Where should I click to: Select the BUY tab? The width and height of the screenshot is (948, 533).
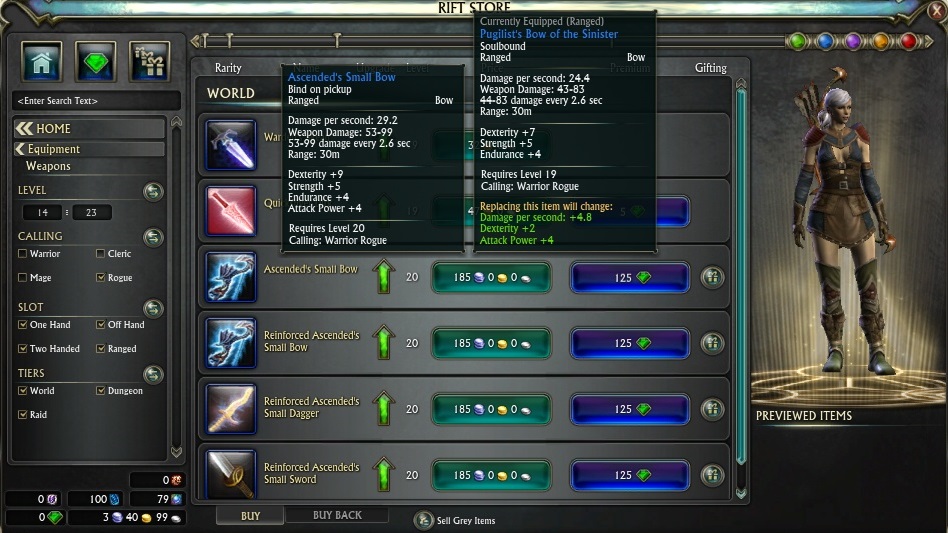pyautogui.click(x=250, y=515)
